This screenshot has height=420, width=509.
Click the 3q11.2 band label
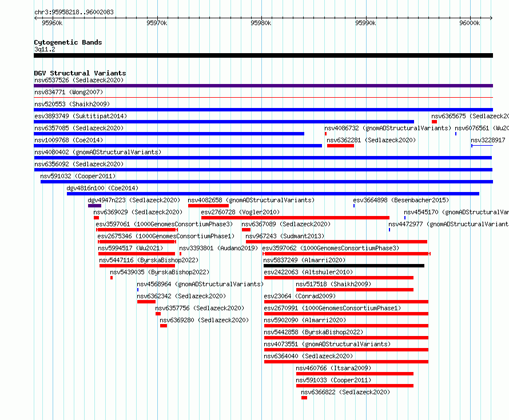point(45,49)
